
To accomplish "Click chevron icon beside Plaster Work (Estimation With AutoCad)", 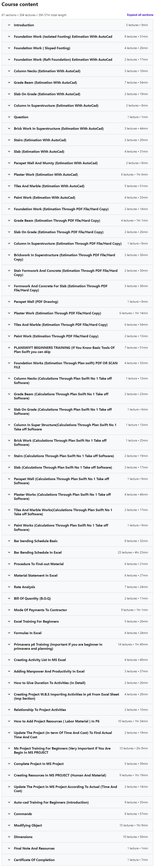I will point(9,175).
